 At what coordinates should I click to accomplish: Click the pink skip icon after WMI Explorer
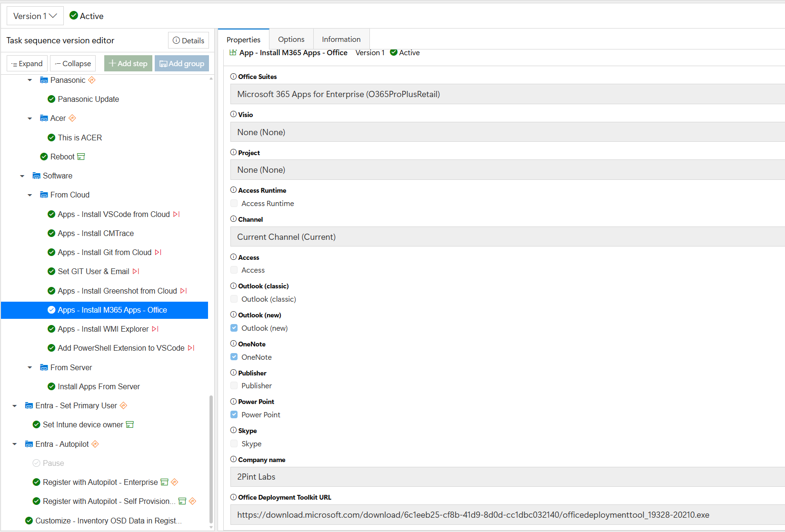155,329
